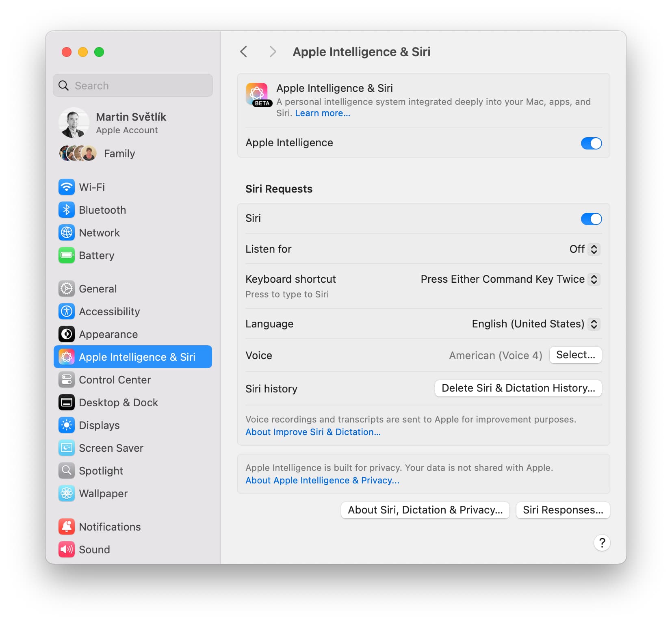Screen dimensions: 672x624
Task: Click the Bluetooth icon in sidebar
Action: click(67, 210)
